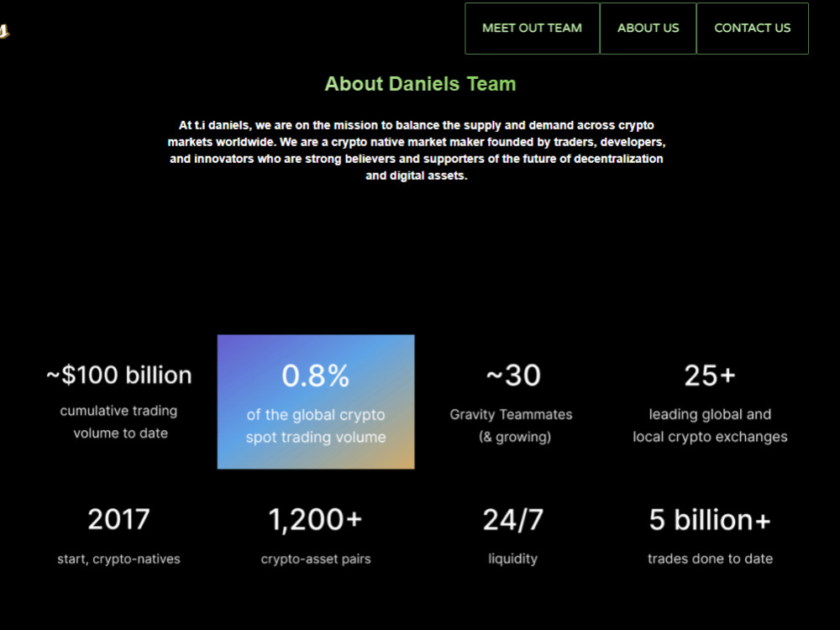Image resolution: width=840 pixels, height=630 pixels.
Task: Click 'leading global and local crypto exchanges'
Action: pyautogui.click(x=710, y=425)
